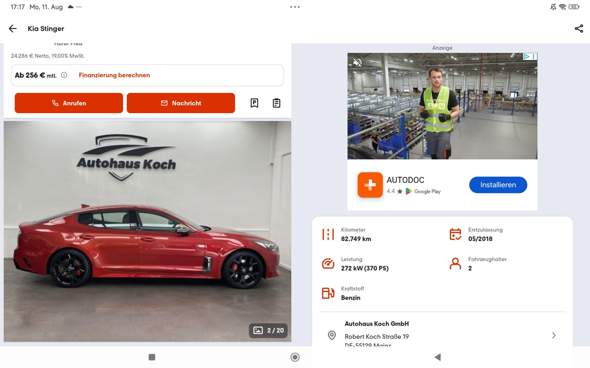The height and width of the screenshot is (368, 590).
Task: Select the Fahrzeughalter person icon
Action: [455, 264]
